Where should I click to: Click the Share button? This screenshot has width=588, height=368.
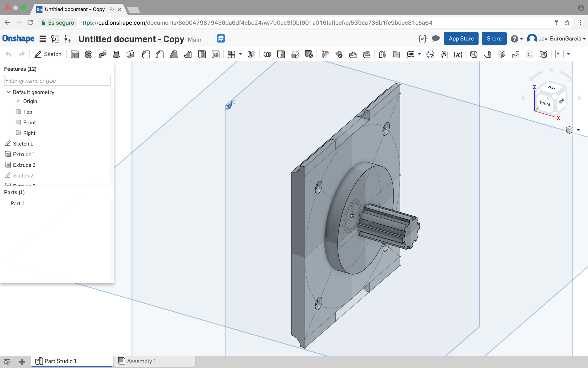click(x=494, y=38)
